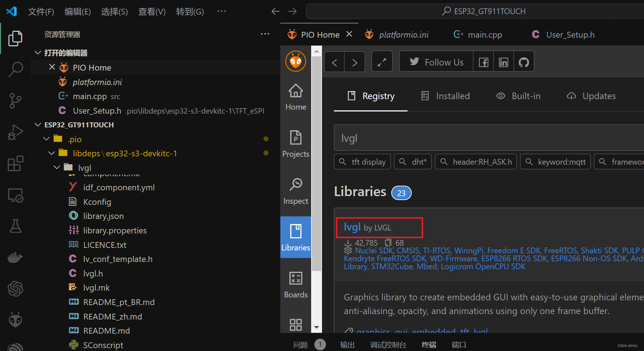Open the File menu
The image size is (644, 351).
41,12
